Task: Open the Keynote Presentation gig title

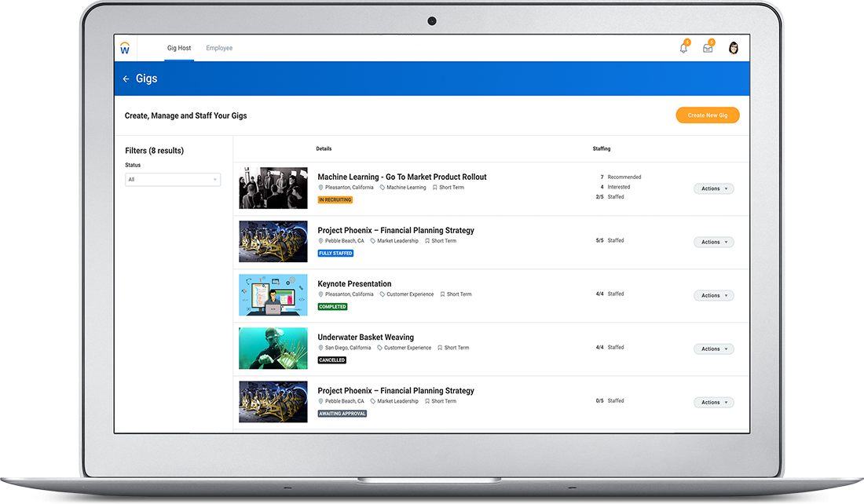Action: click(x=354, y=283)
